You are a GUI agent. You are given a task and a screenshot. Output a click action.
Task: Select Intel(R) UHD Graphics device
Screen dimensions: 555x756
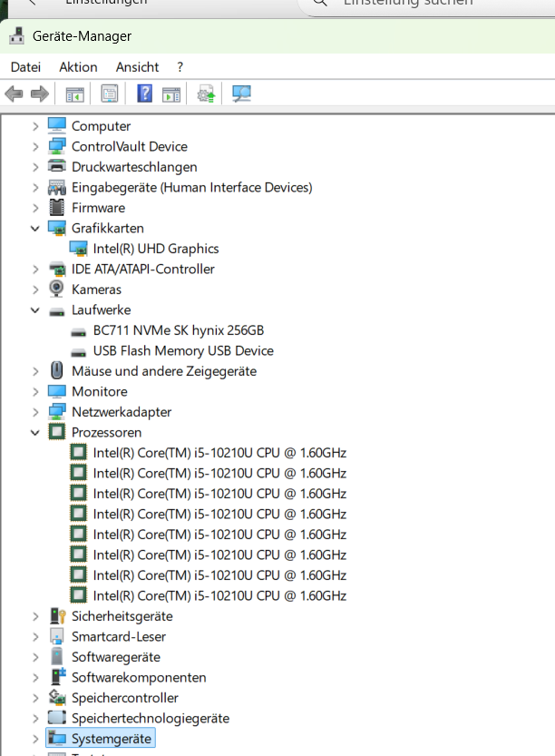click(x=156, y=249)
